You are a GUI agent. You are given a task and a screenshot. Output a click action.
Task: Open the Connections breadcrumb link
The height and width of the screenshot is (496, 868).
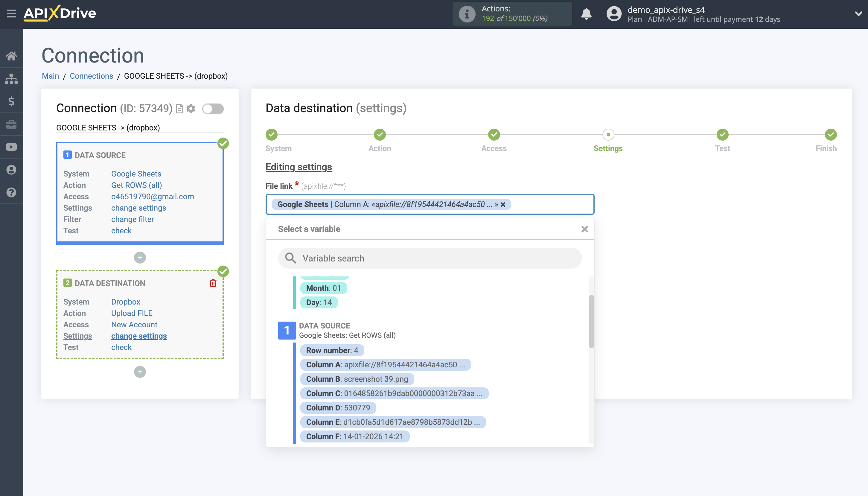coord(91,76)
